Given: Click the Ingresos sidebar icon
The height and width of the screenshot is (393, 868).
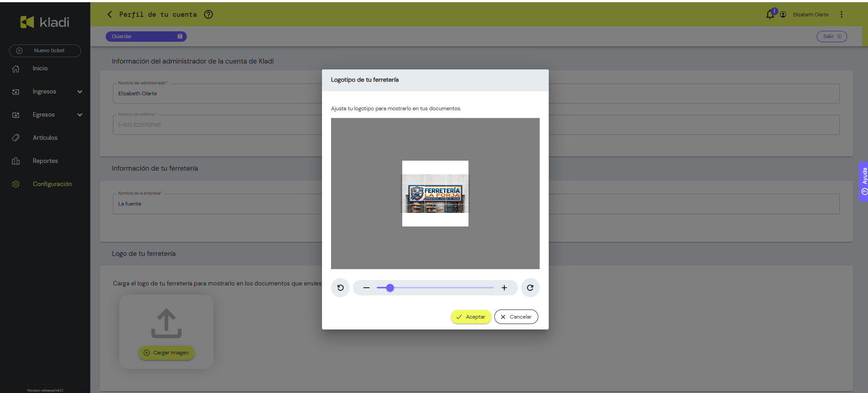Looking at the screenshot, I should point(16,92).
